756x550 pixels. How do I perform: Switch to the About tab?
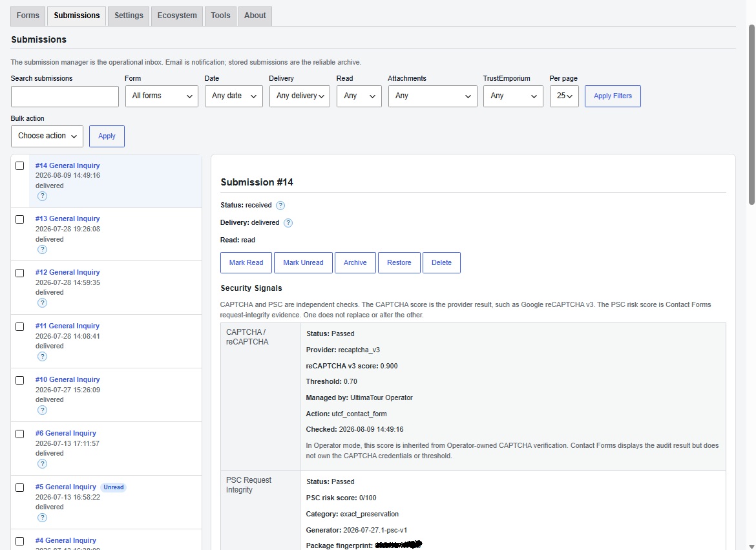[x=255, y=16]
